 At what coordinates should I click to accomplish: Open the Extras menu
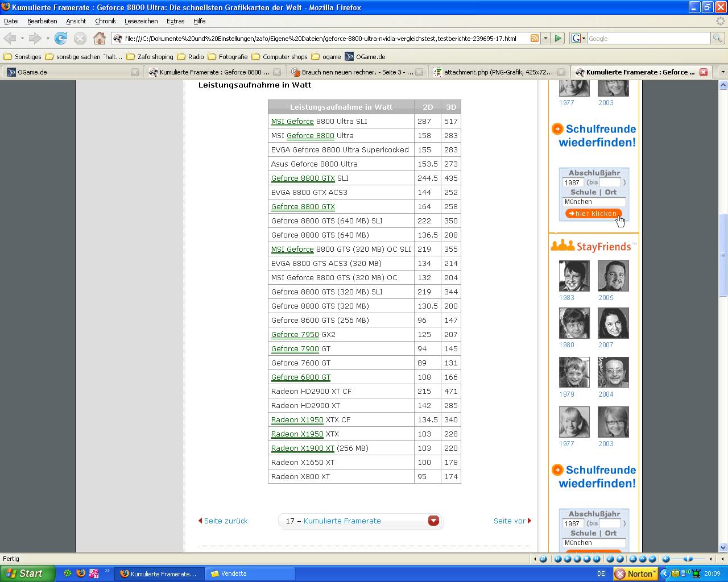tap(175, 21)
